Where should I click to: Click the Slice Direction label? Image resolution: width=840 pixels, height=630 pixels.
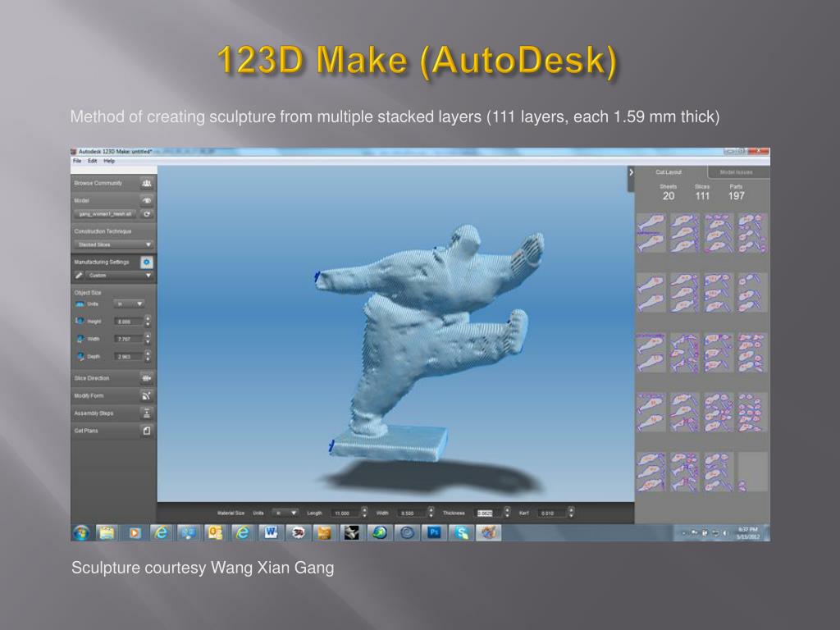point(92,378)
